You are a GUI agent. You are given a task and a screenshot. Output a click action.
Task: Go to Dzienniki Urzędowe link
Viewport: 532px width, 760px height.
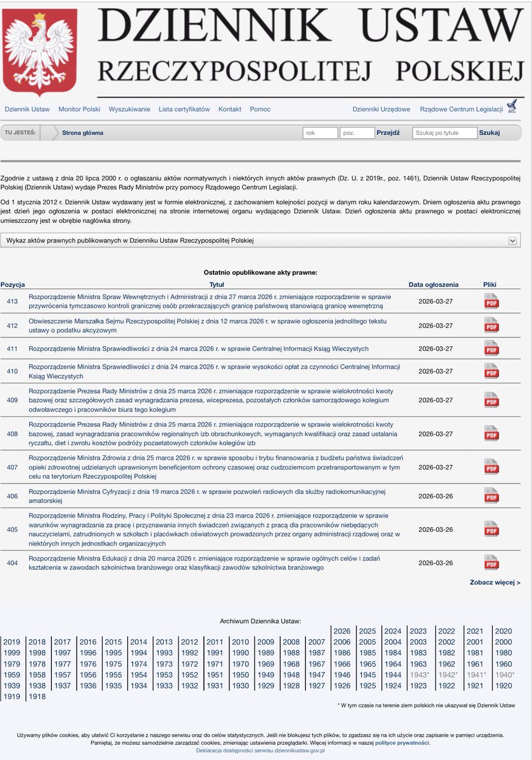click(381, 109)
